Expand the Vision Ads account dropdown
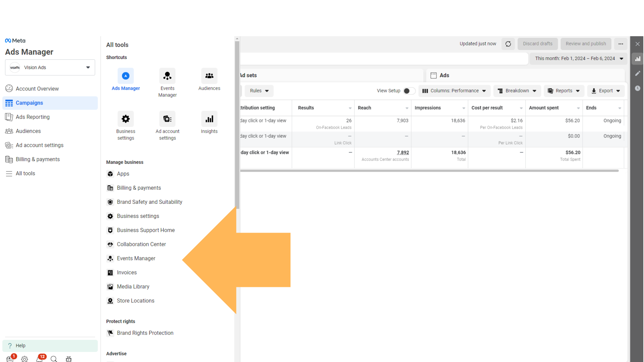The width and height of the screenshot is (644, 362). click(x=50, y=67)
